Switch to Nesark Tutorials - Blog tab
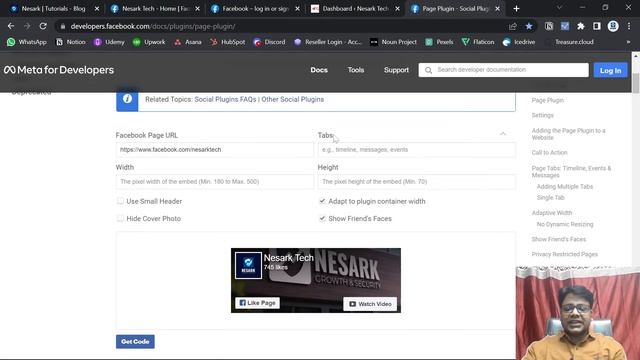Image resolution: width=640 pixels, height=360 pixels. click(54, 9)
